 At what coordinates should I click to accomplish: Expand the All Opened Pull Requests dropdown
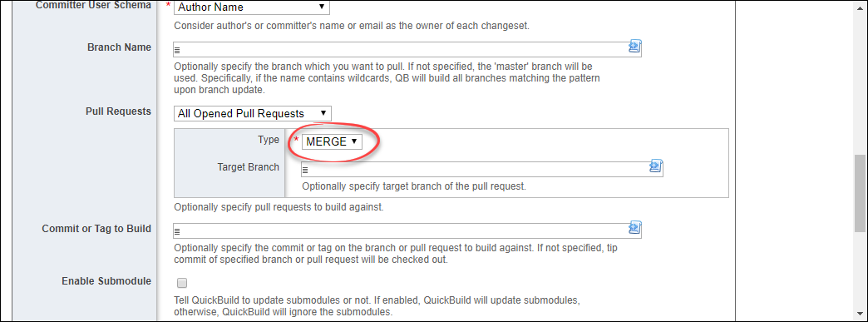[253, 114]
